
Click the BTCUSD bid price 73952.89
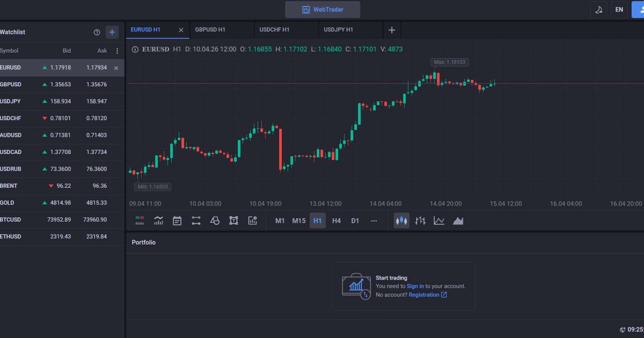click(x=59, y=219)
